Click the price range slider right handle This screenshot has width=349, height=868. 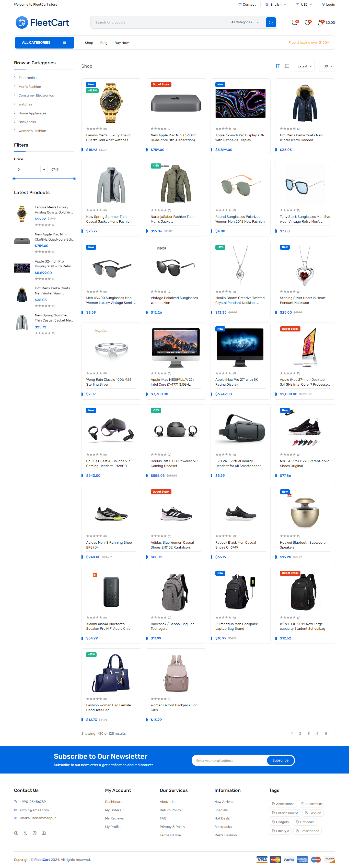click(74, 179)
